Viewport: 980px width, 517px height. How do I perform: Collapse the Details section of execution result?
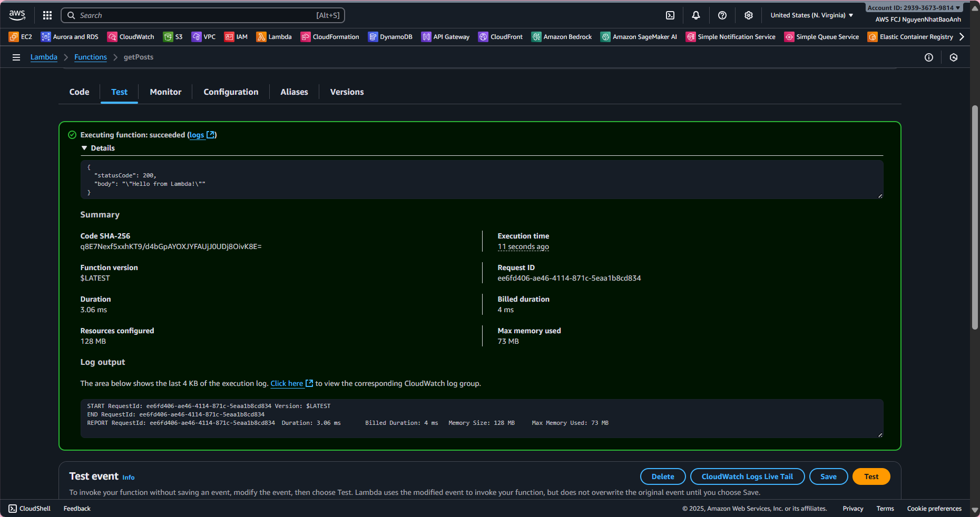(x=84, y=148)
